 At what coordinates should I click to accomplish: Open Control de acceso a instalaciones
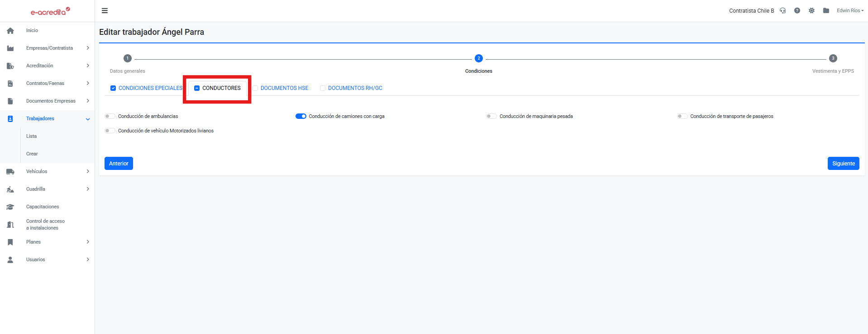click(x=45, y=225)
